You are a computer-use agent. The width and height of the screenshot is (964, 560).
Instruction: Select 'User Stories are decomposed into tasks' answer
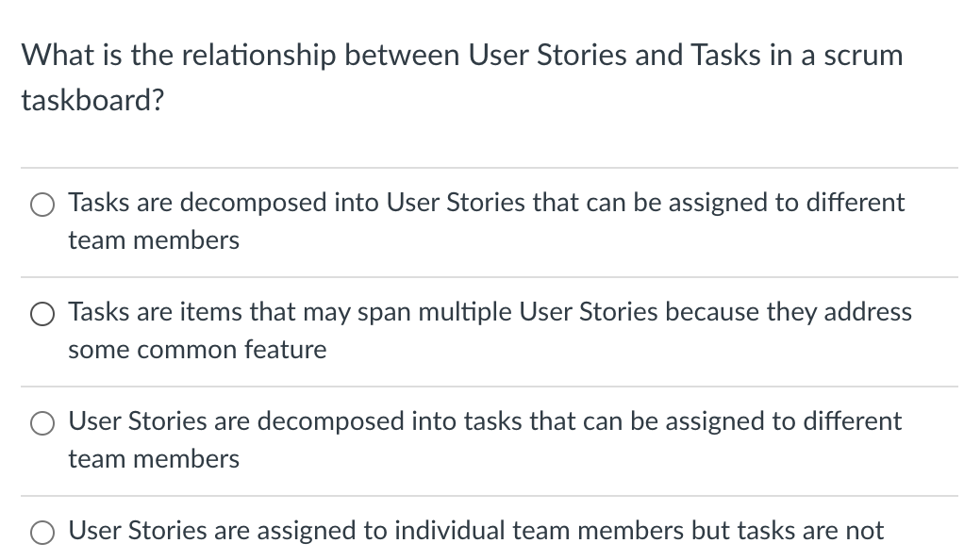42,423
